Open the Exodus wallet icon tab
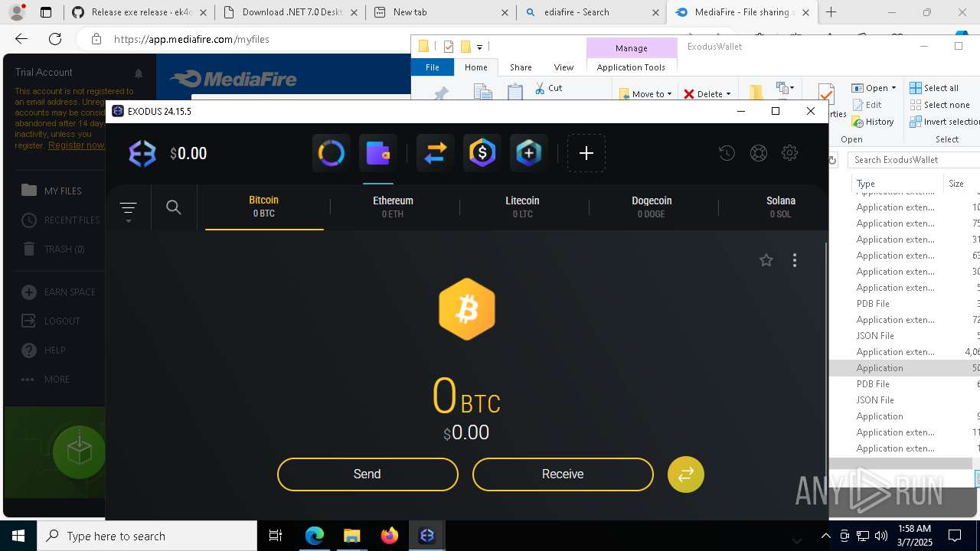 [x=378, y=153]
